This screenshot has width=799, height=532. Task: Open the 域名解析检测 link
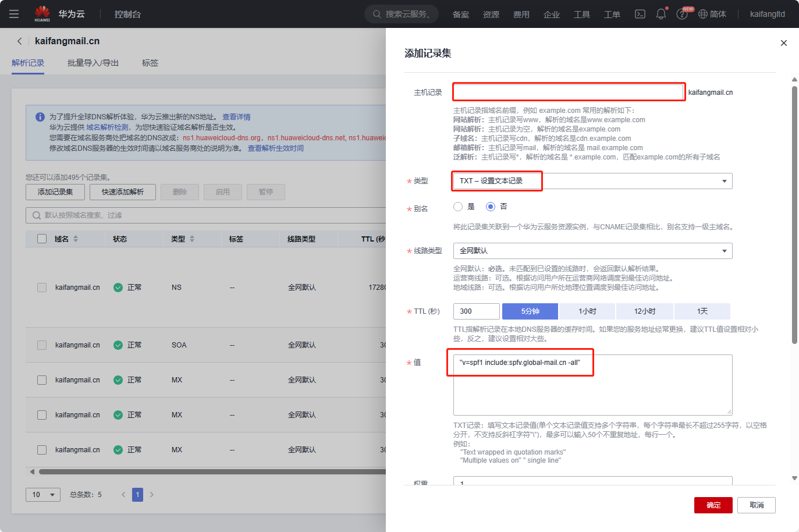click(108, 127)
